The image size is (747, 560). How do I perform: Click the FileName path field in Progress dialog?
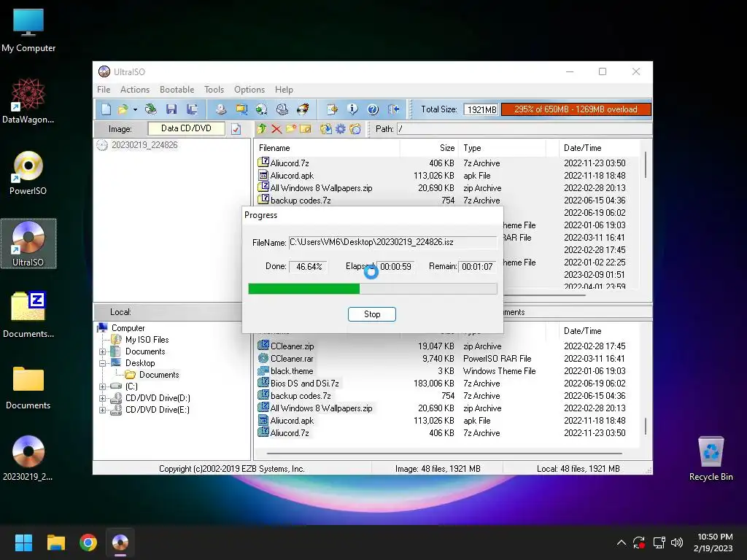click(x=393, y=242)
